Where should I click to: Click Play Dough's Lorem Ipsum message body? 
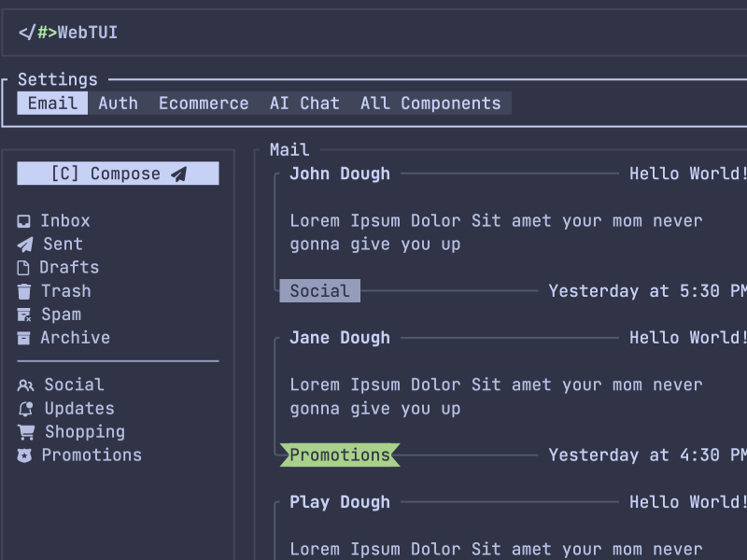[496, 550]
